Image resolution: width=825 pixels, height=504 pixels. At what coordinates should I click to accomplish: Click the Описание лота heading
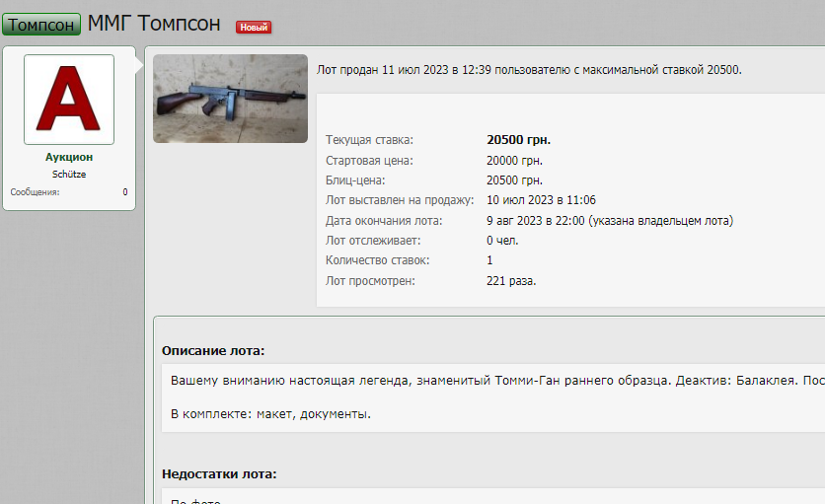(x=213, y=351)
